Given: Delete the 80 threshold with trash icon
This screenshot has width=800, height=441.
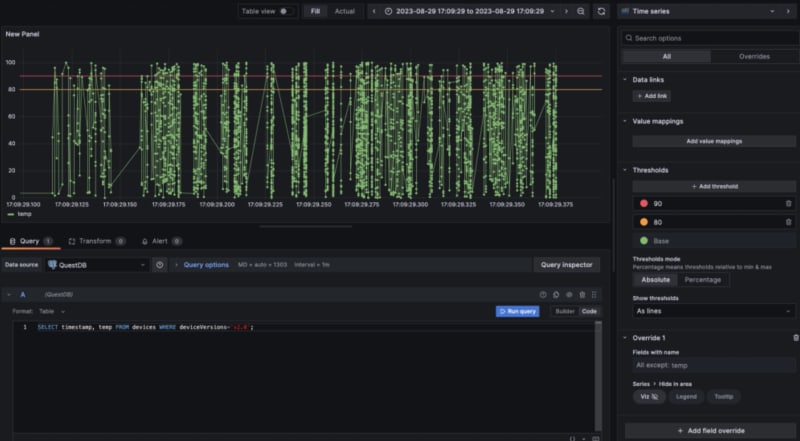Looking at the screenshot, I should click(788, 222).
